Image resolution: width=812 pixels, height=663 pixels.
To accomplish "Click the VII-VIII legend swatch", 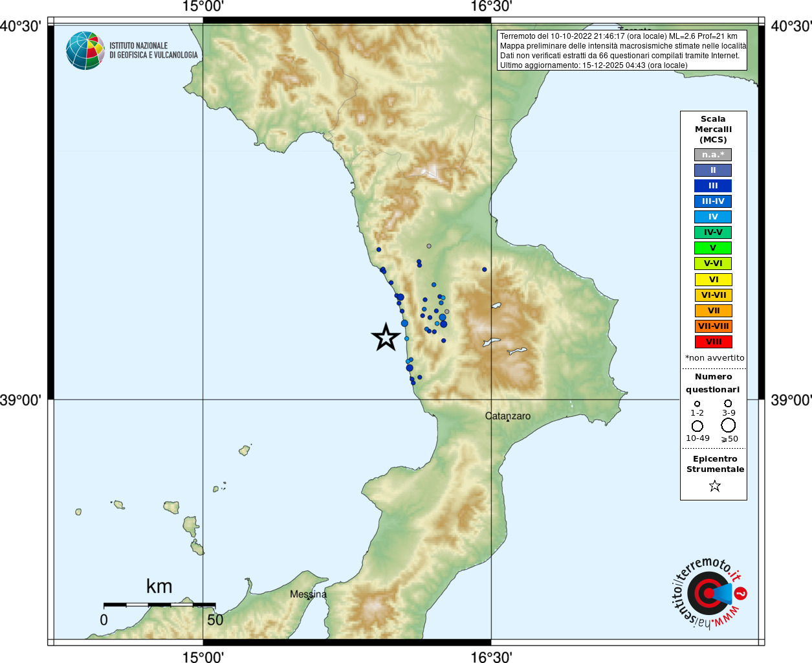I will (714, 326).
